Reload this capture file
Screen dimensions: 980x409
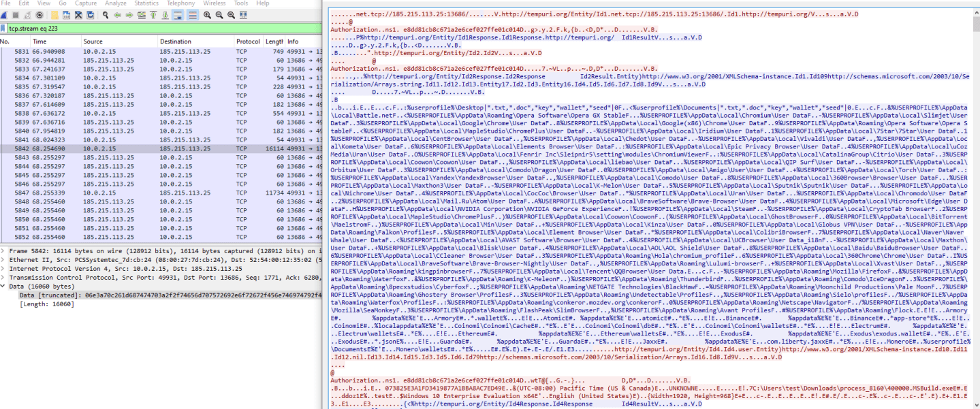point(91,18)
